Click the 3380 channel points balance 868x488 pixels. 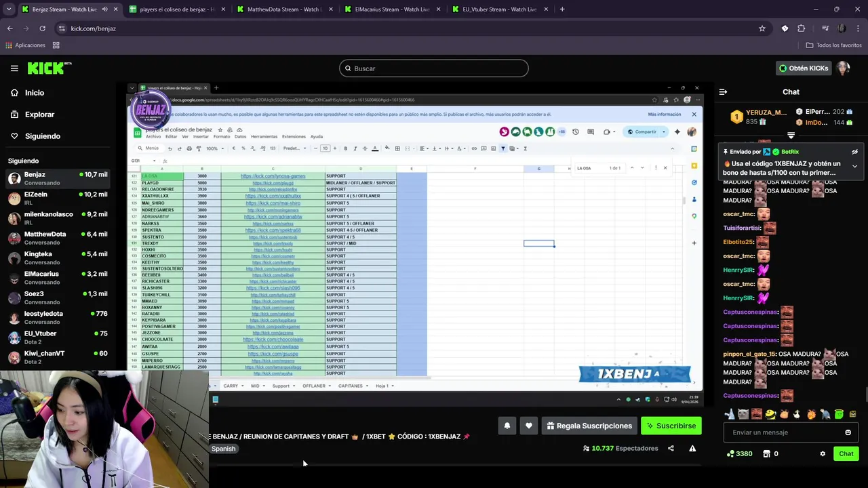pyautogui.click(x=739, y=453)
